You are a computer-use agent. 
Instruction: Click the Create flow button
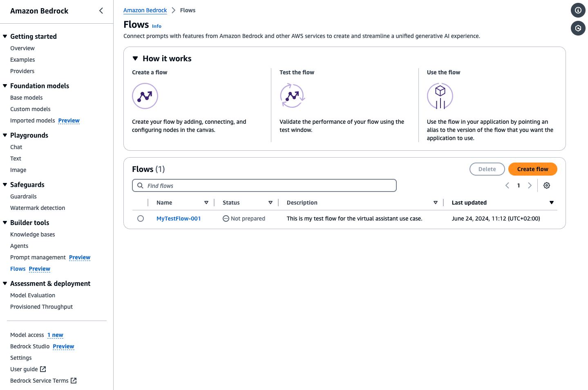point(532,169)
